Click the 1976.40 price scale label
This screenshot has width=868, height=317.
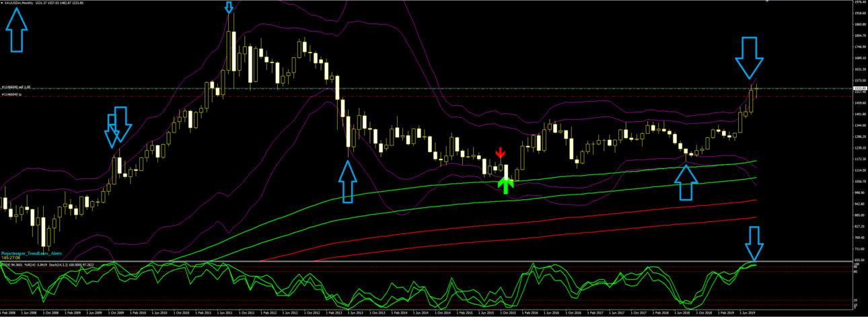click(861, 2)
